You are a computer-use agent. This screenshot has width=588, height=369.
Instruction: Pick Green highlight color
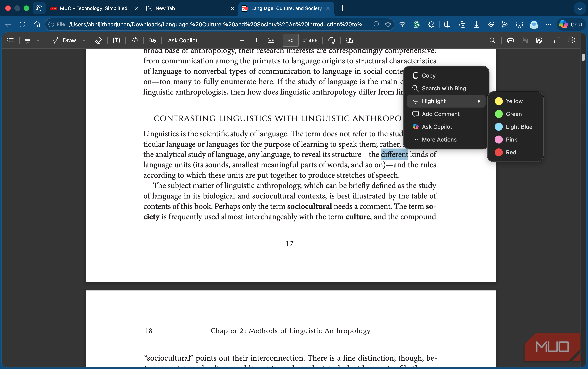tap(515, 114)
